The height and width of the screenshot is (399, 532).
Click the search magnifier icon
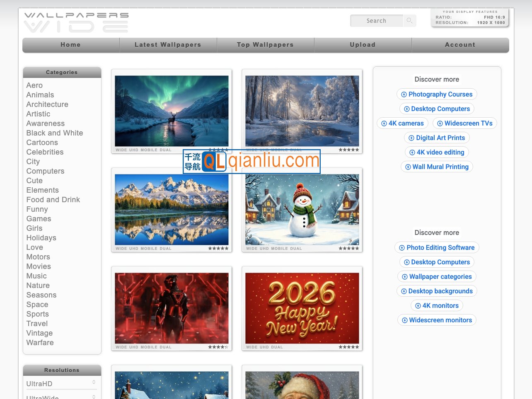(x=409, y=21)
